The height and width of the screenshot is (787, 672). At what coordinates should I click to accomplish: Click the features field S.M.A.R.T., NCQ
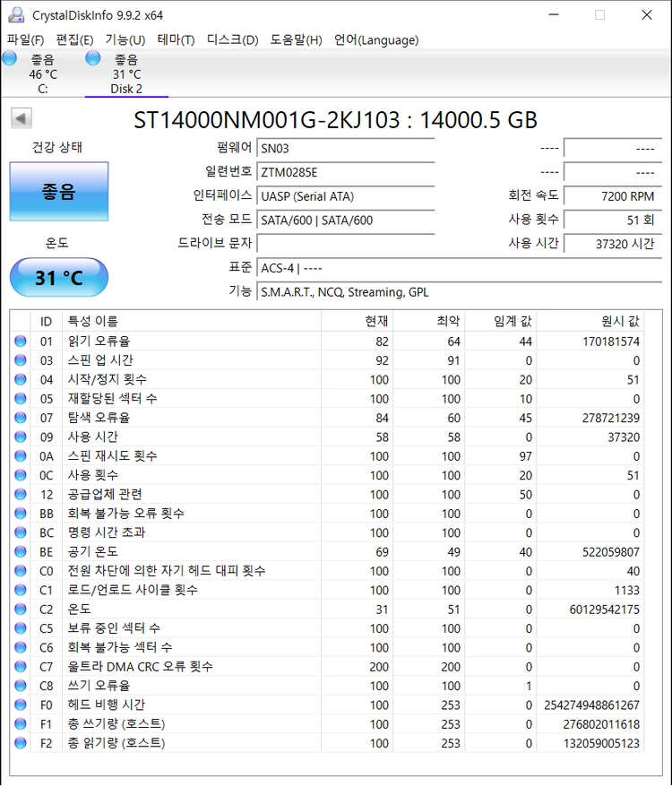(x=460, y=292)
